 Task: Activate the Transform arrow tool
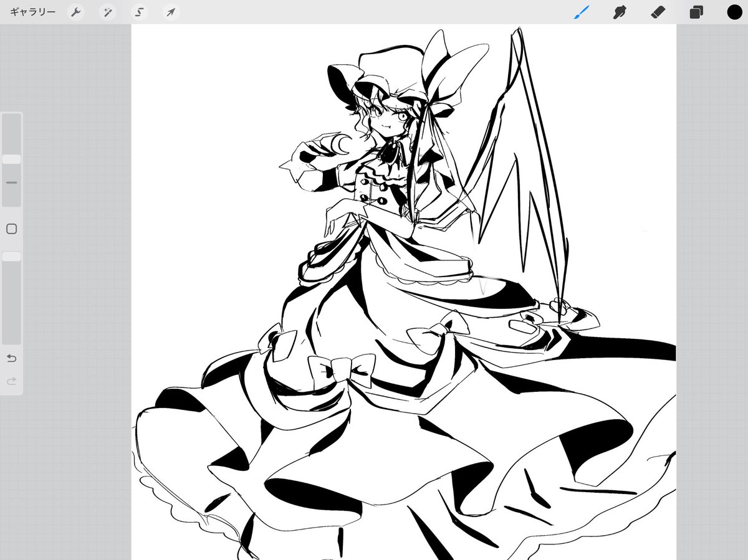click(170, 12)
